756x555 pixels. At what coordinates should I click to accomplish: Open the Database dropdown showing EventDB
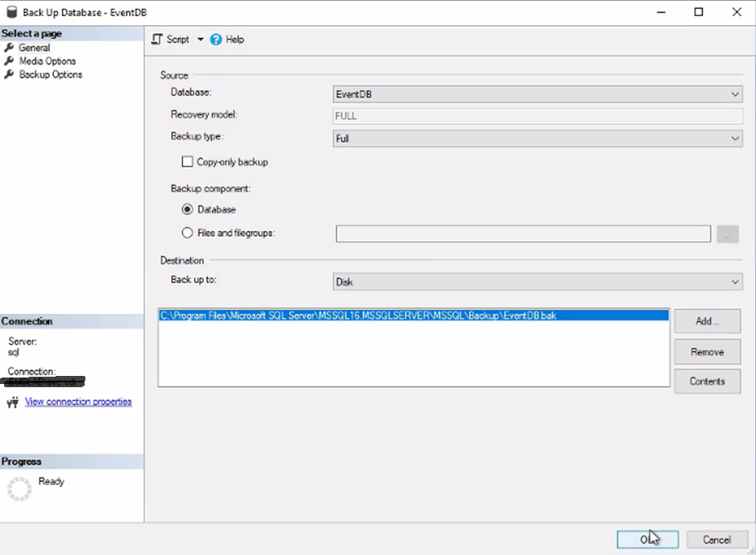[x=538, y=94]
